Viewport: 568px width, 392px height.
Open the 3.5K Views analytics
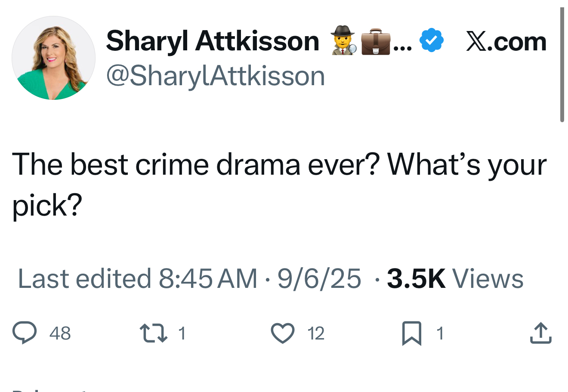pyautogui.click(x=455, y=278)
